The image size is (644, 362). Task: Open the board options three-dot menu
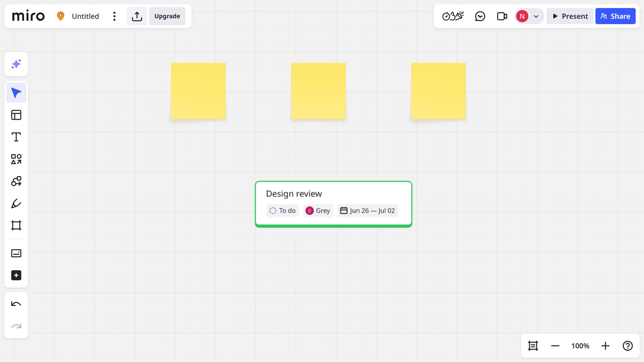pyautogui.click(x=114, y=16)
